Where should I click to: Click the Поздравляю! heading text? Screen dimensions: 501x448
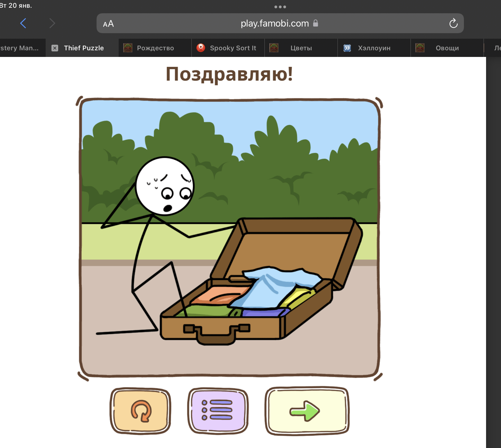(229, 74)
